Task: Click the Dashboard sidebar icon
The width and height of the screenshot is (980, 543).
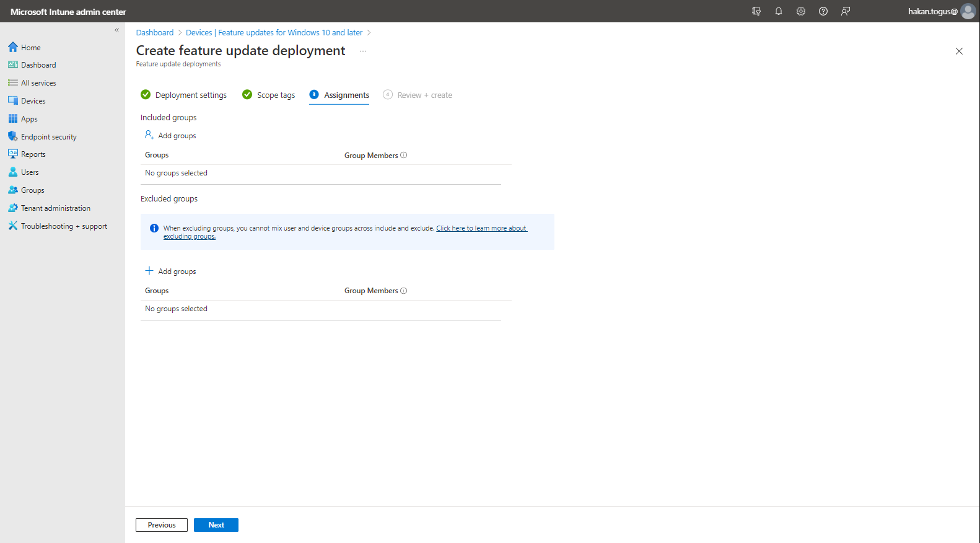Action: 13,64
